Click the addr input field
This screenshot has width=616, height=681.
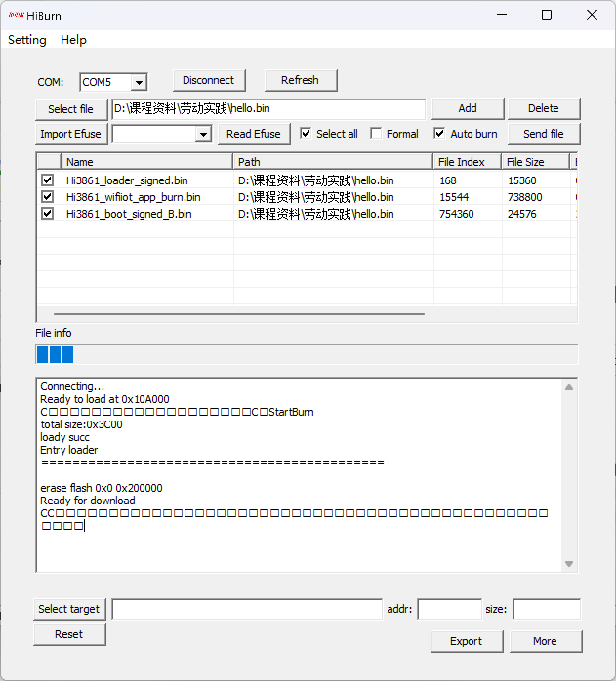coord(450,609)
